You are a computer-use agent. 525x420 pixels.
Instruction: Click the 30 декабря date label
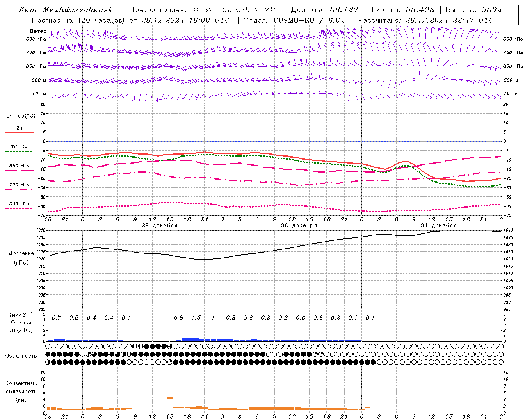299,226
